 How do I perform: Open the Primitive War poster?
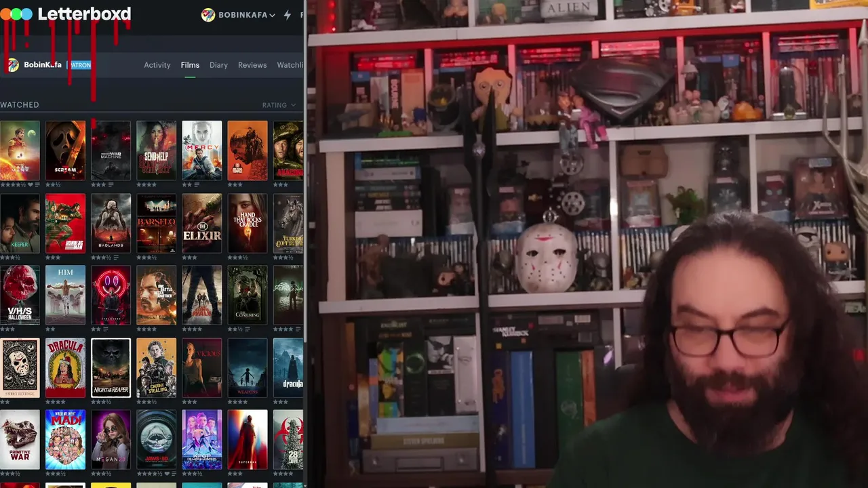tap(20, 440)
